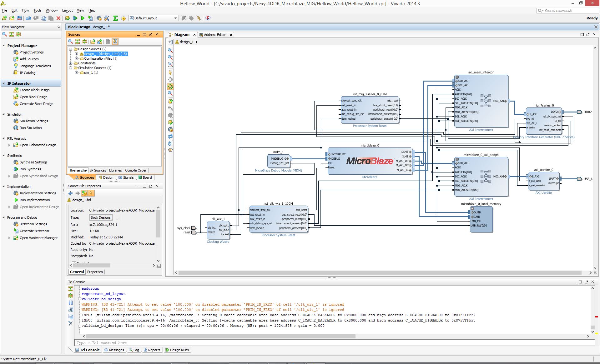Click clear console X icon in Tcl Console
Screen dimensions: 600x364
71,324
